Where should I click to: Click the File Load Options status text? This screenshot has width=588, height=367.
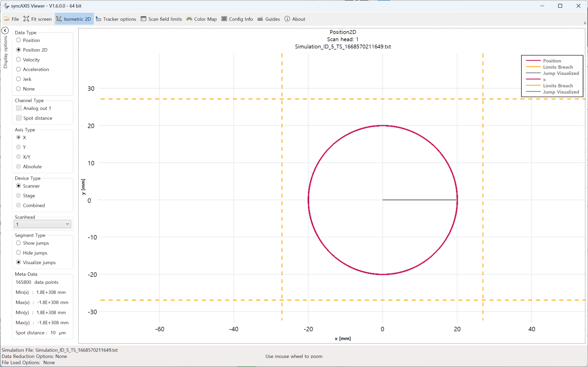(x=28, y=363)
